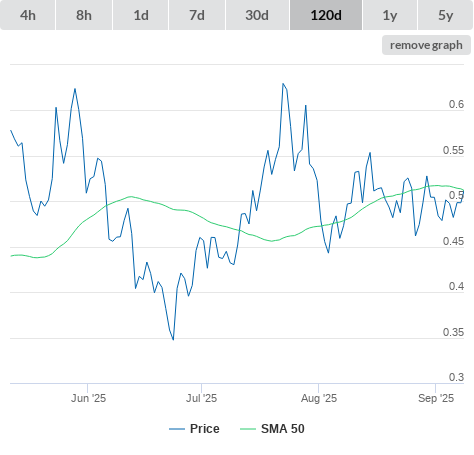Switch to the 30d range tab
This screenshot has width=474, height=455.
(x=257, y=15)
